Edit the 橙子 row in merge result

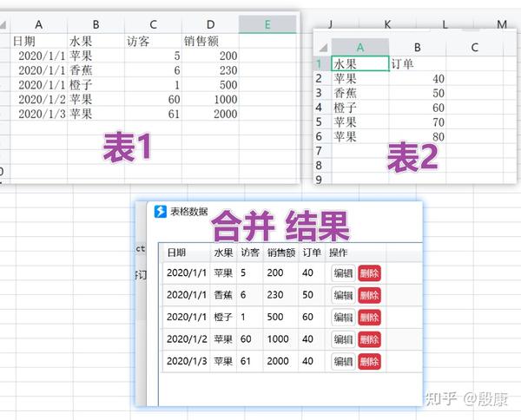point(343,318)
